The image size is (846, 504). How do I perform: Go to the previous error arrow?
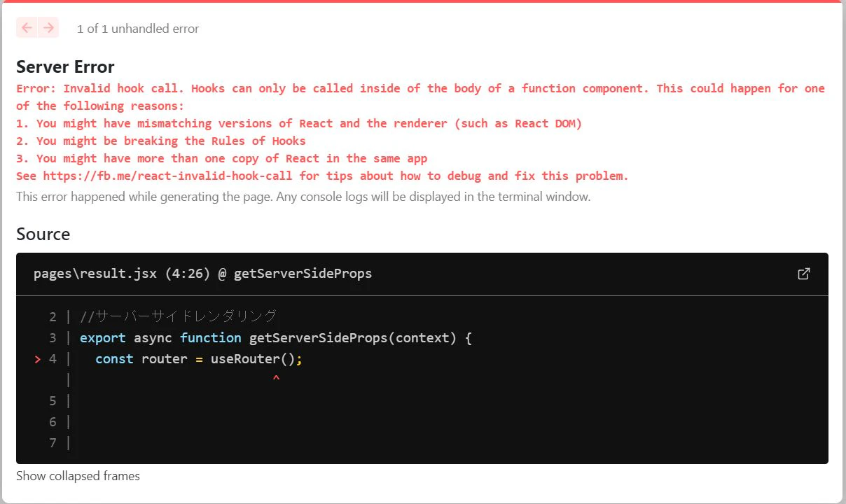27,28
